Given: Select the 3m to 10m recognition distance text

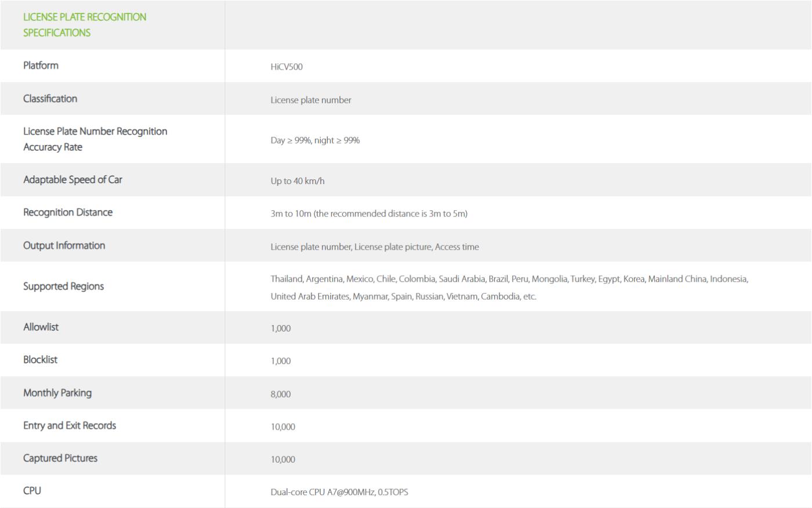Looking at the screenshot, I should (x=369, y=214).
